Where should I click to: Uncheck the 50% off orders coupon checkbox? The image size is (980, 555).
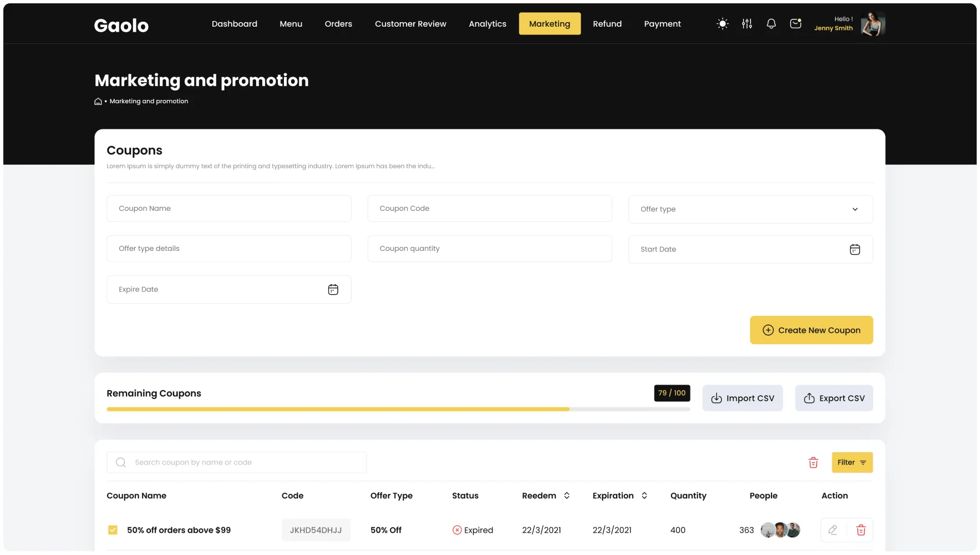click(x=113, y=530)
